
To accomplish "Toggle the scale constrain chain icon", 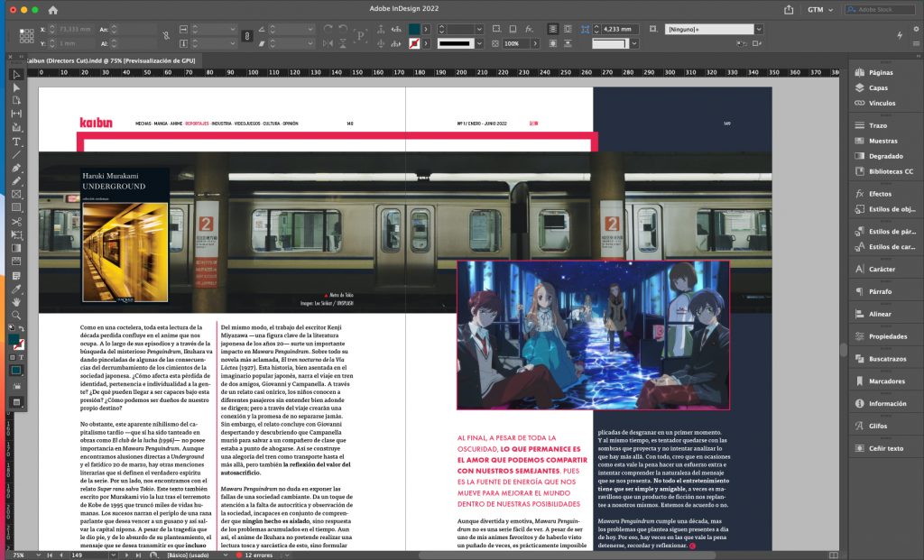I will tap(247, 36).
